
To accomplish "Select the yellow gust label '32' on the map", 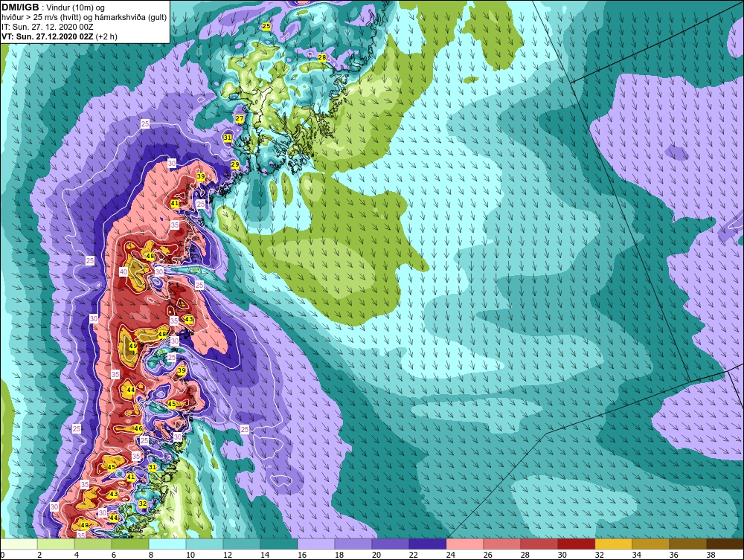I will pos(142,503).
